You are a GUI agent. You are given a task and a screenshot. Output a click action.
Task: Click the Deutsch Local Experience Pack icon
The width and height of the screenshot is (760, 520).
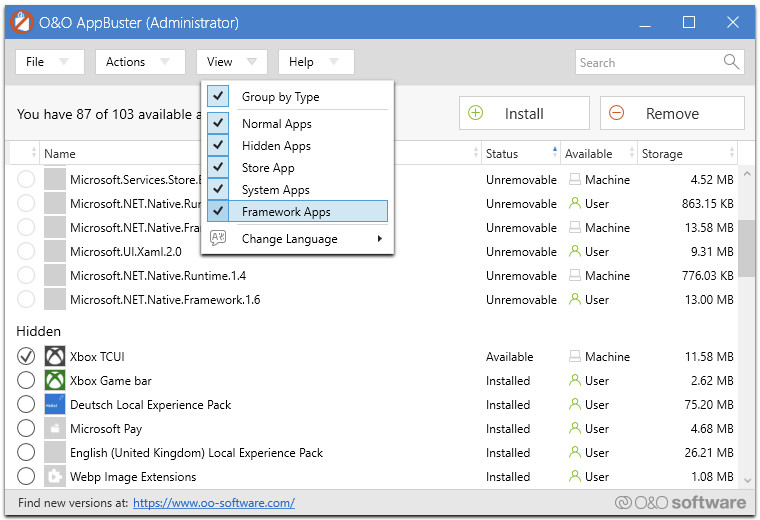pyautogui.click(x=55, y=405)
